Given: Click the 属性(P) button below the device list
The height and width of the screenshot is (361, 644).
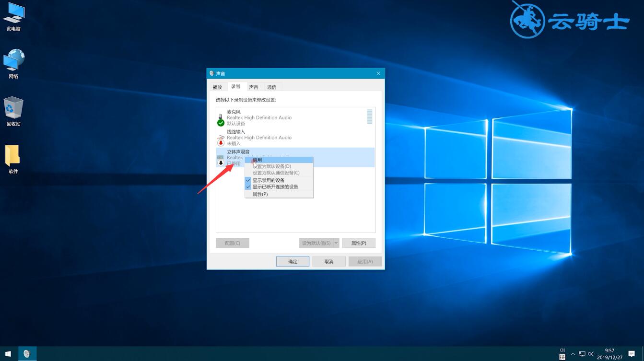Looking at the screenshot, I should point(359,243).
